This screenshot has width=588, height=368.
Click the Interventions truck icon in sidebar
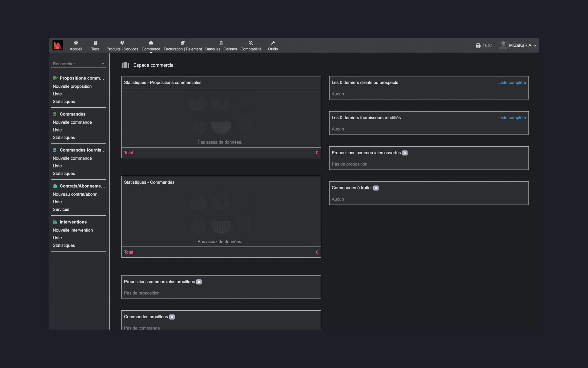[55, 222]
